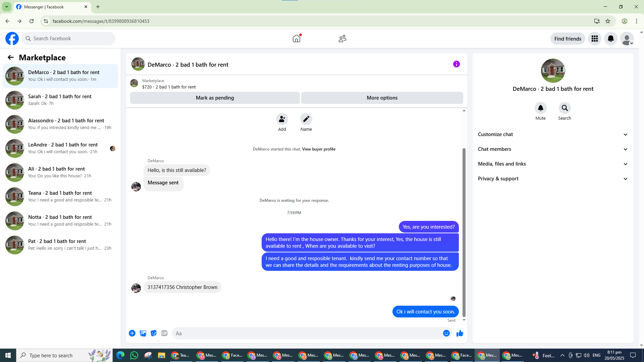Expand Privacy & support section
Screen dimensions: 644x362
click(x=553, y=179)
